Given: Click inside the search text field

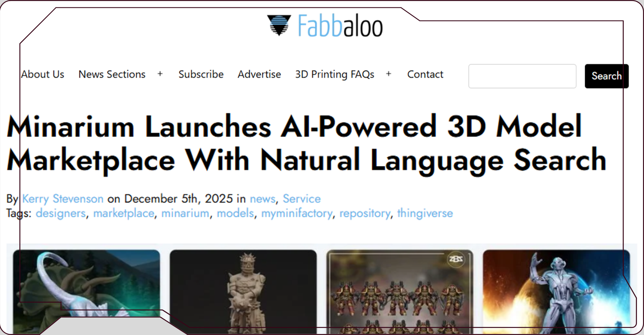Looking at the screenshot, I should coord(522,76).
